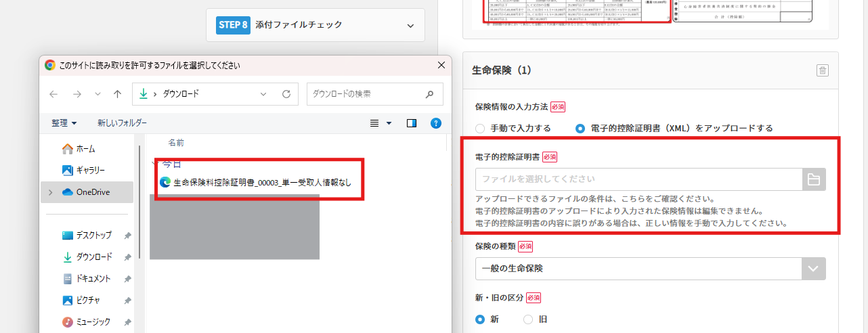Open the 保険の種類 dropdown

(x=651, y=269)
